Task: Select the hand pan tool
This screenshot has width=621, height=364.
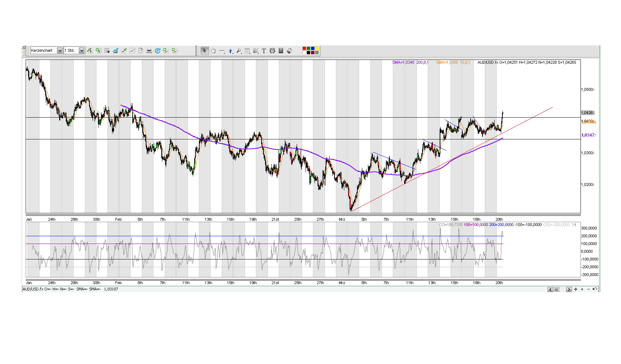Action: (x=213, y=51)
